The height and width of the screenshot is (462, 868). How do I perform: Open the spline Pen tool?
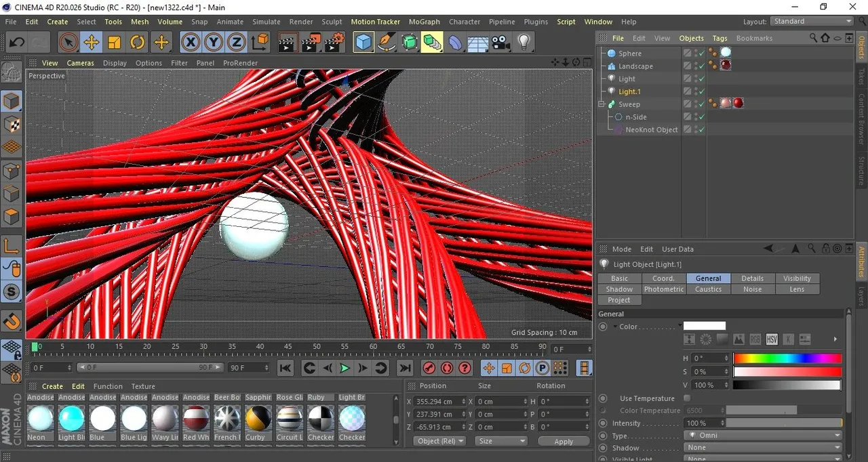click(387, 43)
